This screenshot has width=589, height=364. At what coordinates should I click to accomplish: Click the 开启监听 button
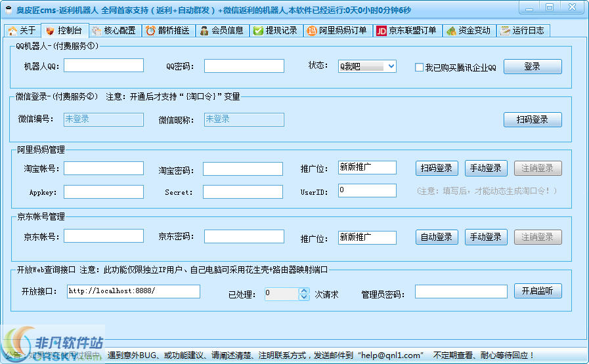click(x=538, y=291)
